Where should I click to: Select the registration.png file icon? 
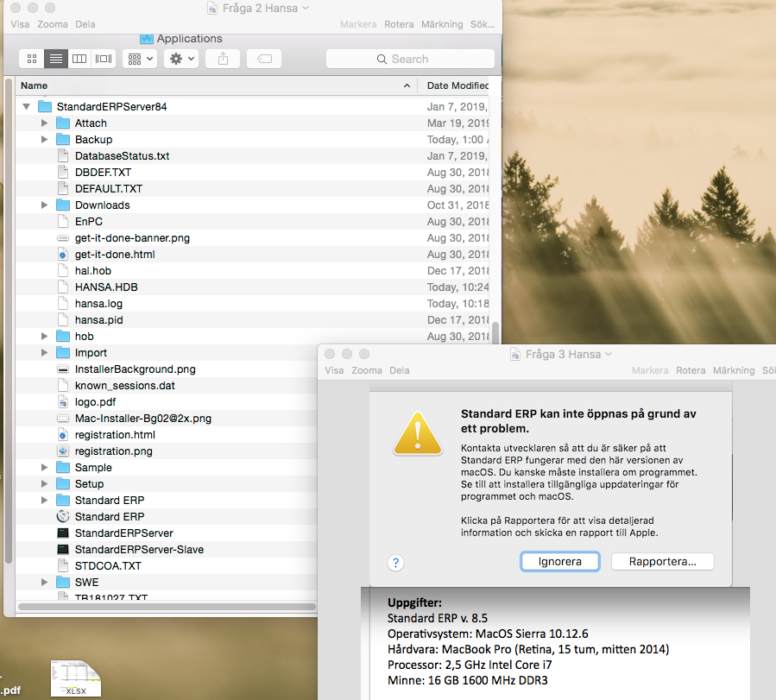click(x=63, y=451)
